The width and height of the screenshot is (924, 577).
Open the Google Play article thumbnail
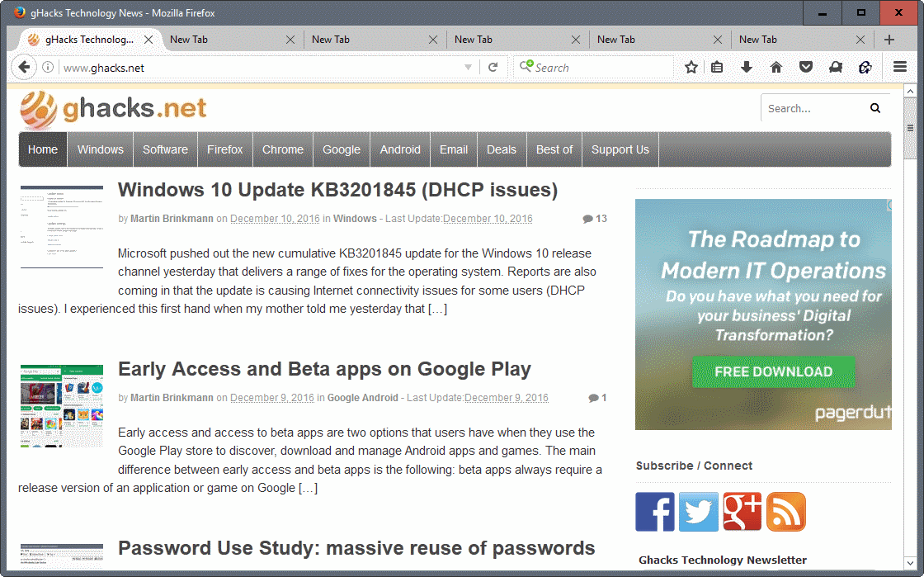[62, 406]
